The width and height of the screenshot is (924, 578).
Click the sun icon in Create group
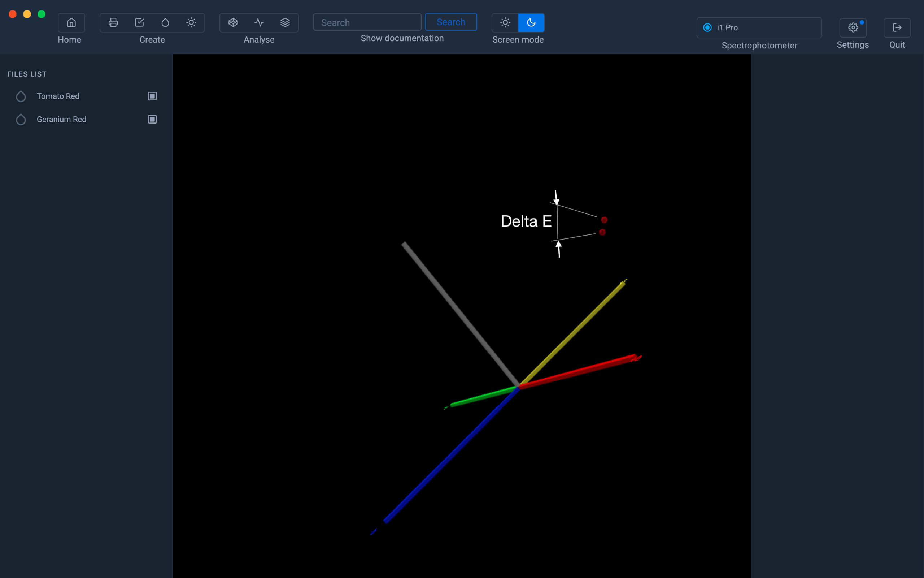click(191, 22)
